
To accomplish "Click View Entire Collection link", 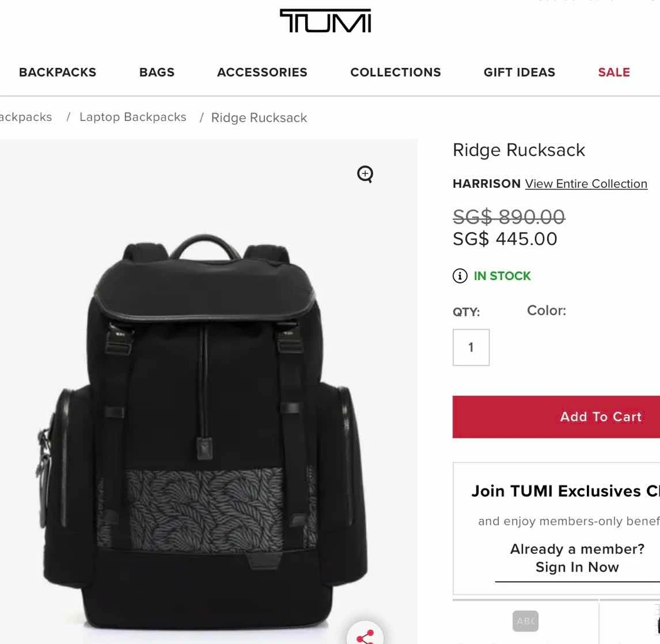I will coord(586,184).
